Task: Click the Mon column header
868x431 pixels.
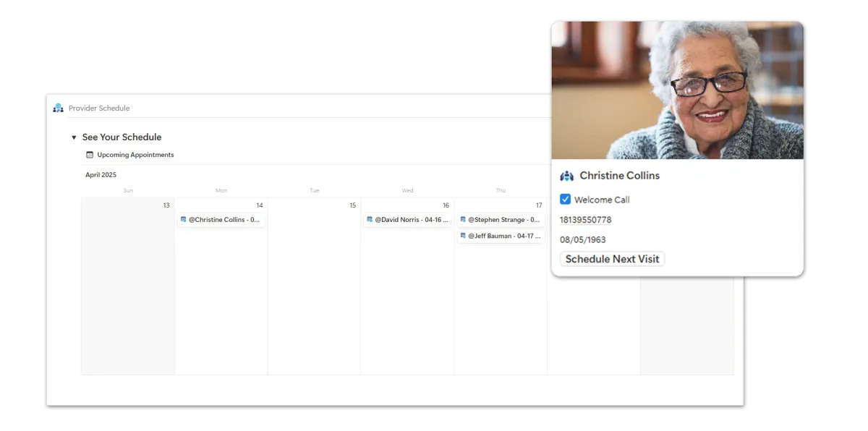Action: tap(221, 191)
